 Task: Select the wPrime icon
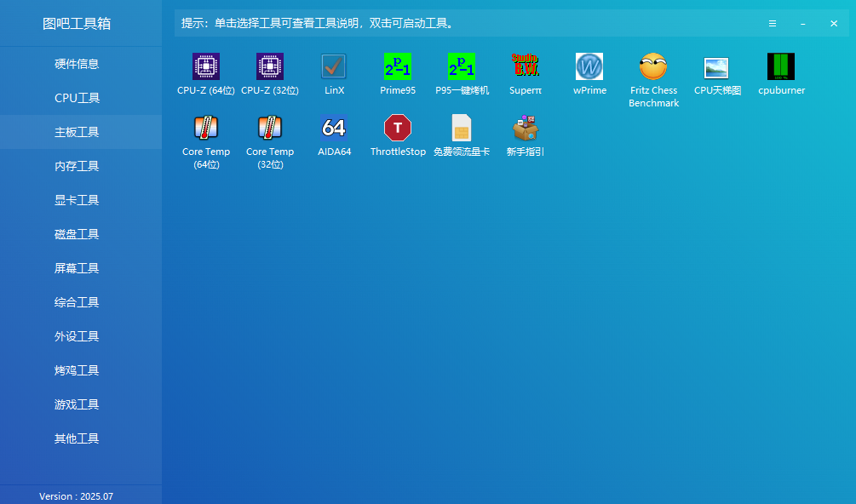(589, 66)
